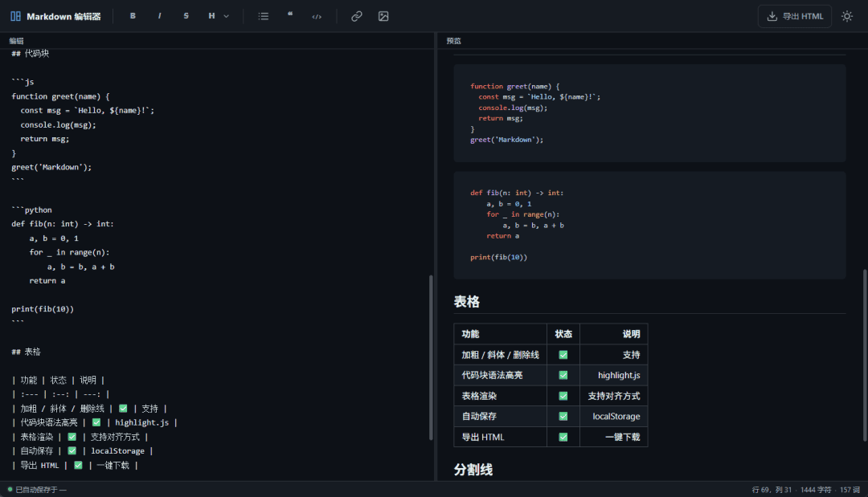Click the checkmark in 自动保存 preview row

(563, 416)
